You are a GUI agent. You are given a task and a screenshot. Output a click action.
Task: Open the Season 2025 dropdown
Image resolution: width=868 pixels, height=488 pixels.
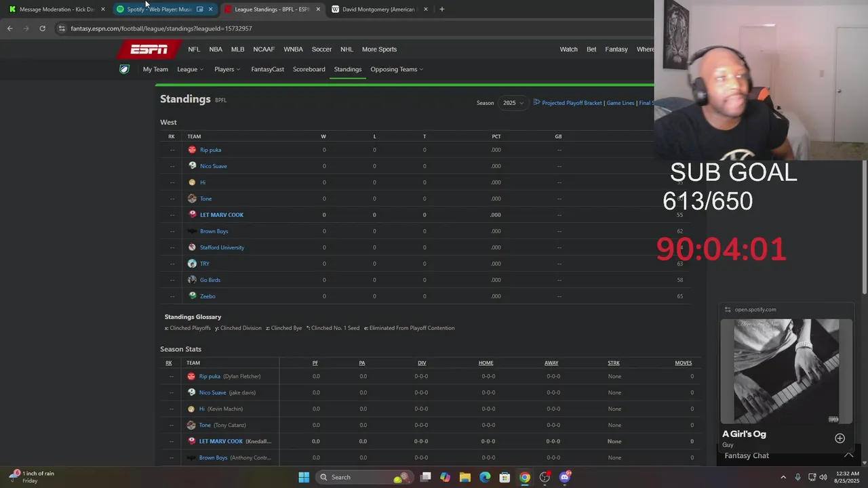point(513,103)
